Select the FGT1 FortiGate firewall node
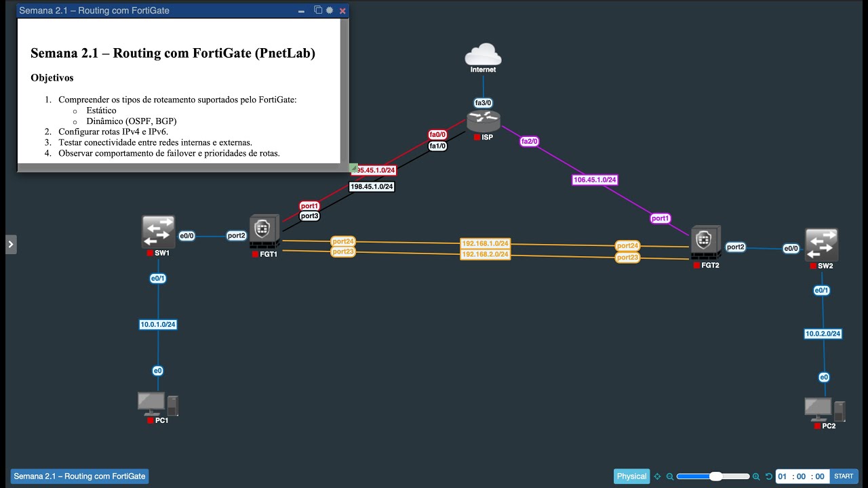868x488 pixels. [264, 232]
